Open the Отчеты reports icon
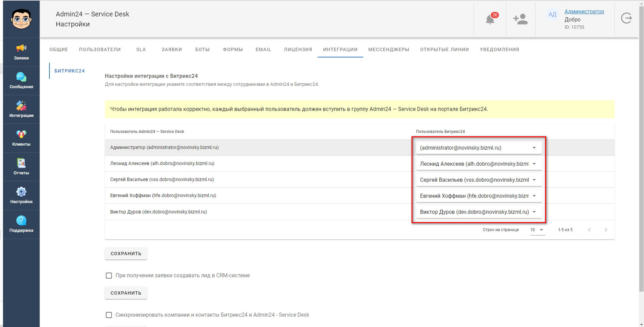 point(21,167)
